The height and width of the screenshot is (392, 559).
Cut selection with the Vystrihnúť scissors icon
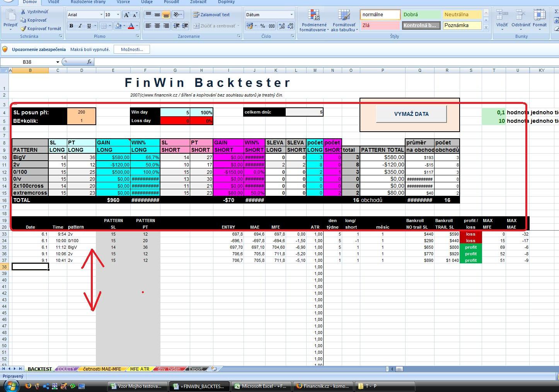pyautogui.click(x=23, y=12)
